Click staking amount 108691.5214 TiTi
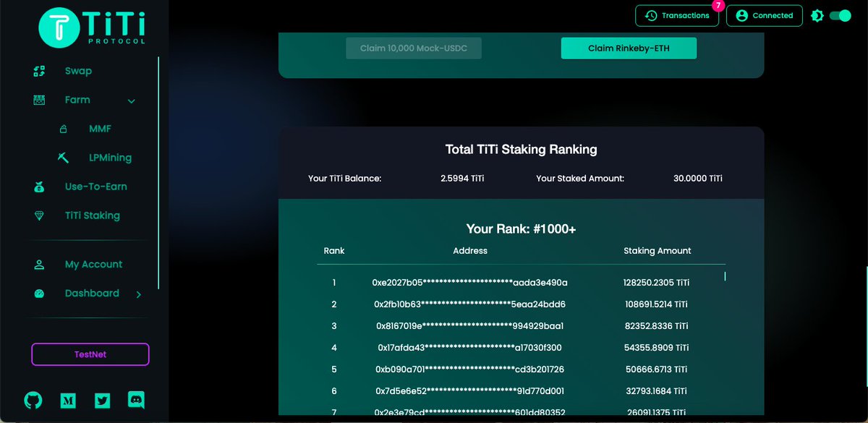This screenshot has width=868, height=423. click(x=657, y=304)
